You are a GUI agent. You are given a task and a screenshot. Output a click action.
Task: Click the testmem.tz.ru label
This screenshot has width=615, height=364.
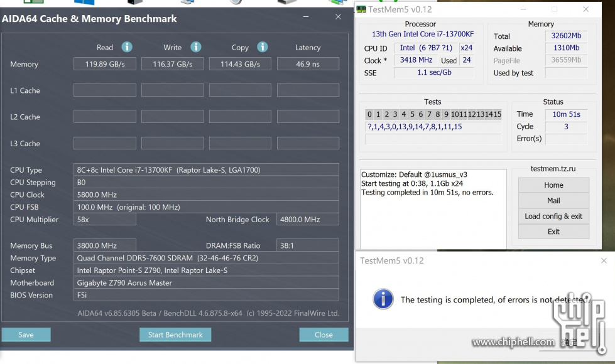pyautogui.click(x=553, y=168)
